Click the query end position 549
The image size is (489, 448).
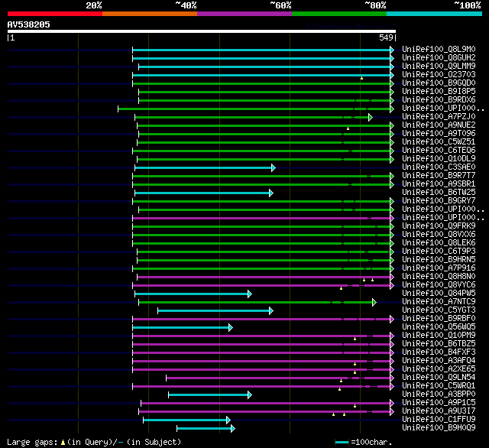386,37
